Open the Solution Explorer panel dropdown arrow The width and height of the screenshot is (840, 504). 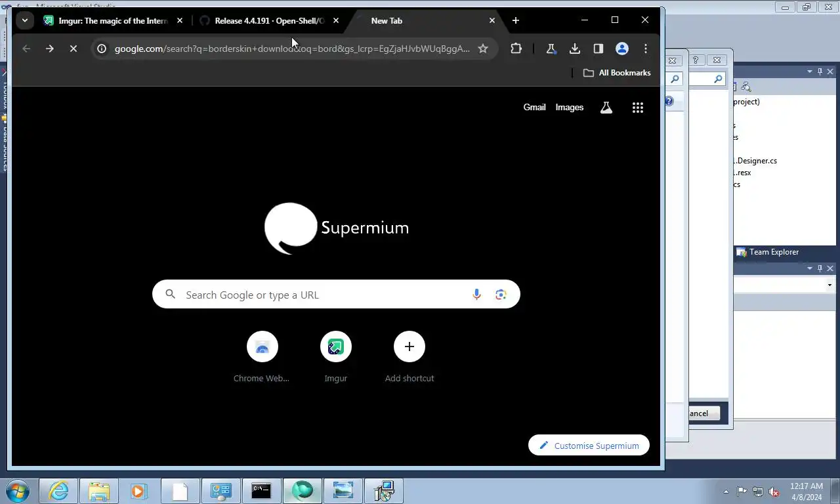pos(810,72)
